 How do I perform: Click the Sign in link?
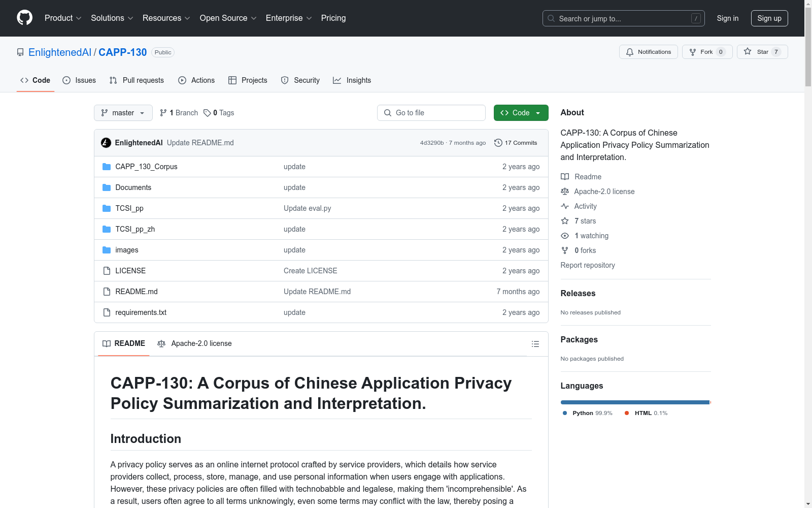pos(727,18)
